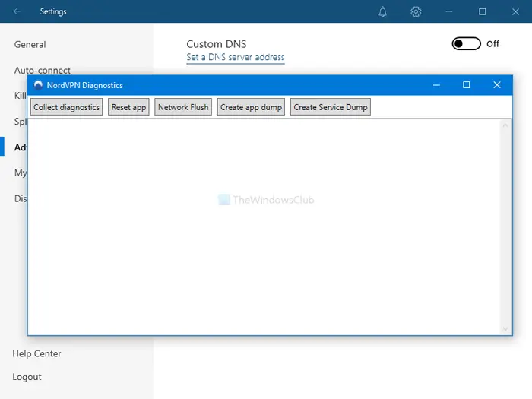Open notifications bell in Settings window

pyautogui.click(x=382, y=12)
